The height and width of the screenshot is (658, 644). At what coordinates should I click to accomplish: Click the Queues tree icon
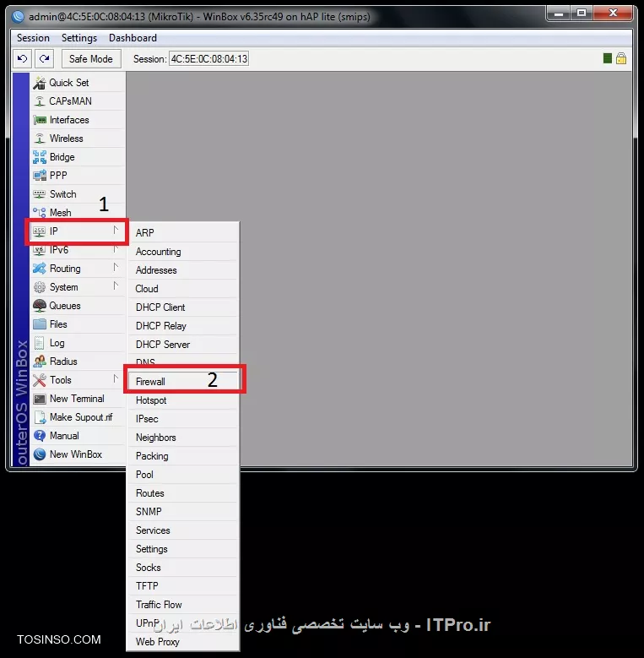(40, 306)
